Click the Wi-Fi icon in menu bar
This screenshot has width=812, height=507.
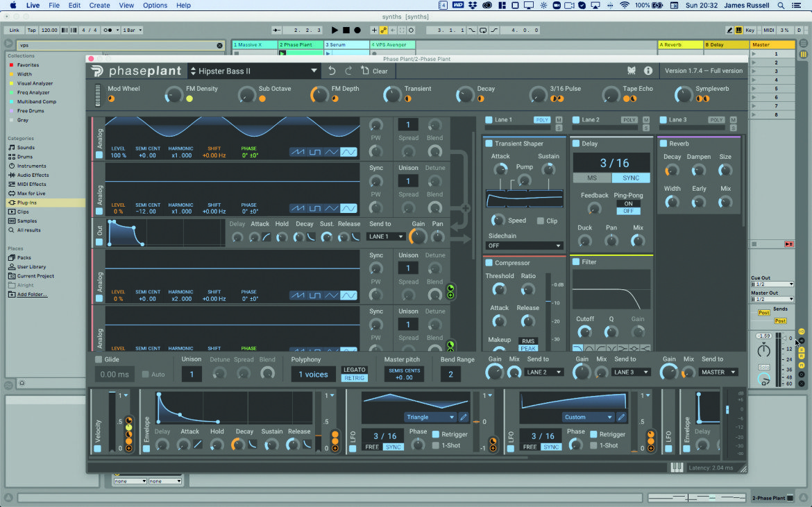pos(625,5)
